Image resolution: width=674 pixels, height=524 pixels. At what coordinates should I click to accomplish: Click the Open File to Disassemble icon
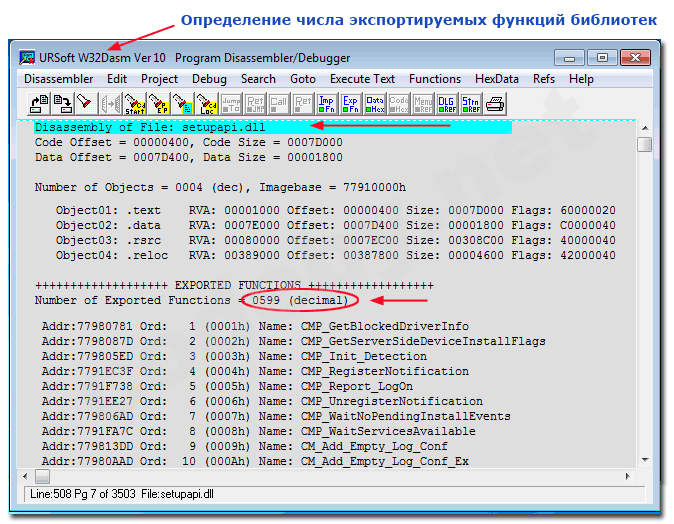39,104
